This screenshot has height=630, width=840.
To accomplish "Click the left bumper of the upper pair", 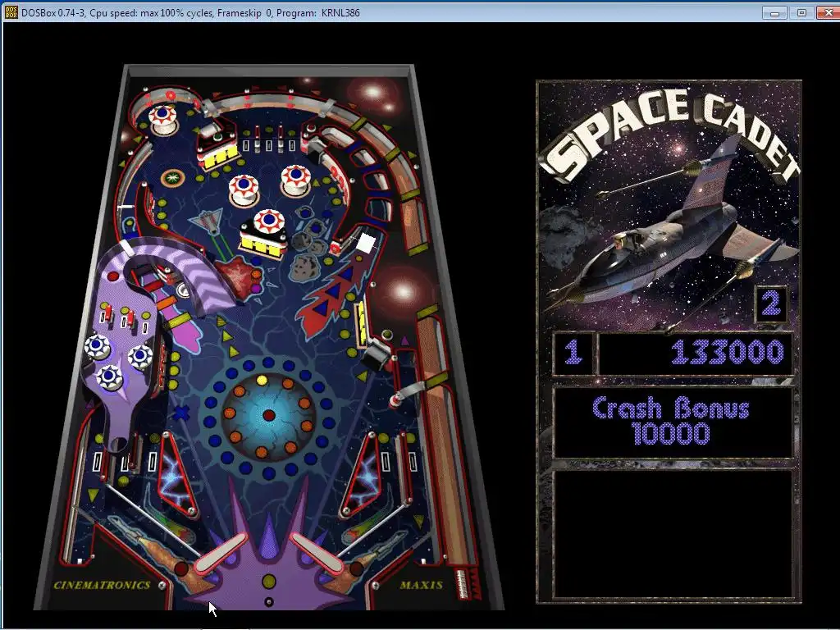I will tap(244, 189).
